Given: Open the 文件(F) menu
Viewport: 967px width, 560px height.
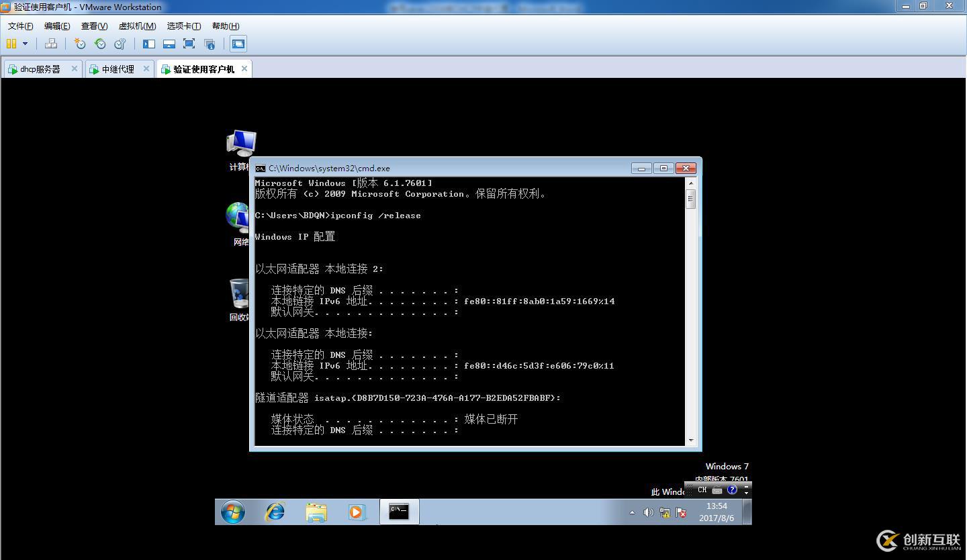Looking at the screenshot, I should click(x=21, y=26).
